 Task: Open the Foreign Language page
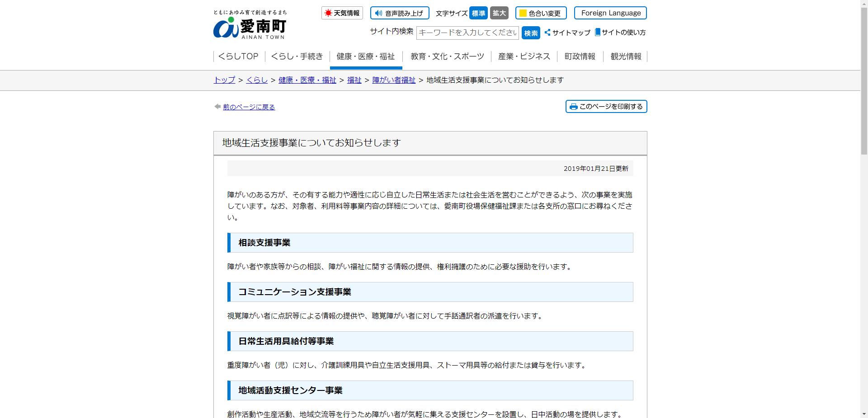click(x=610, y=13)
